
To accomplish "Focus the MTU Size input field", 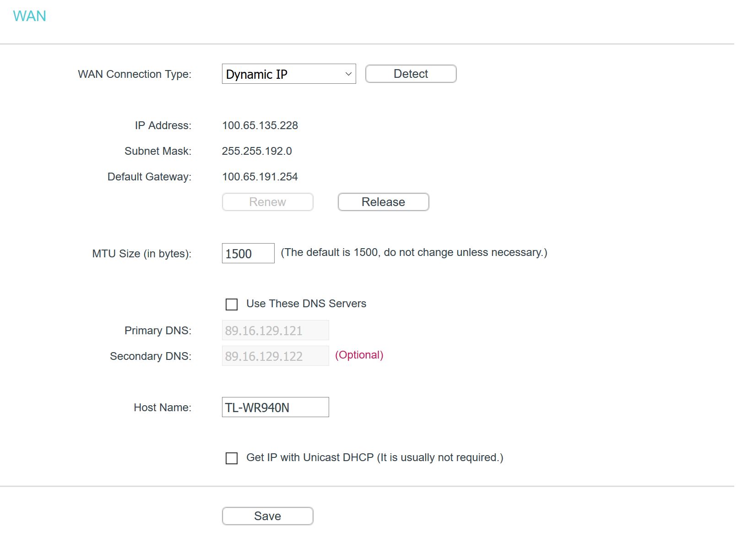I will (x=248, y=254).
